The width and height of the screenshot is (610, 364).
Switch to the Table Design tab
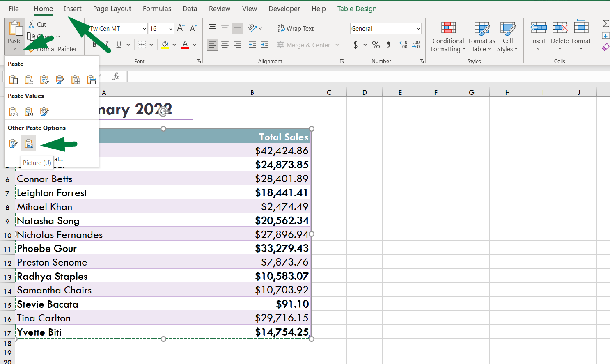356,8
